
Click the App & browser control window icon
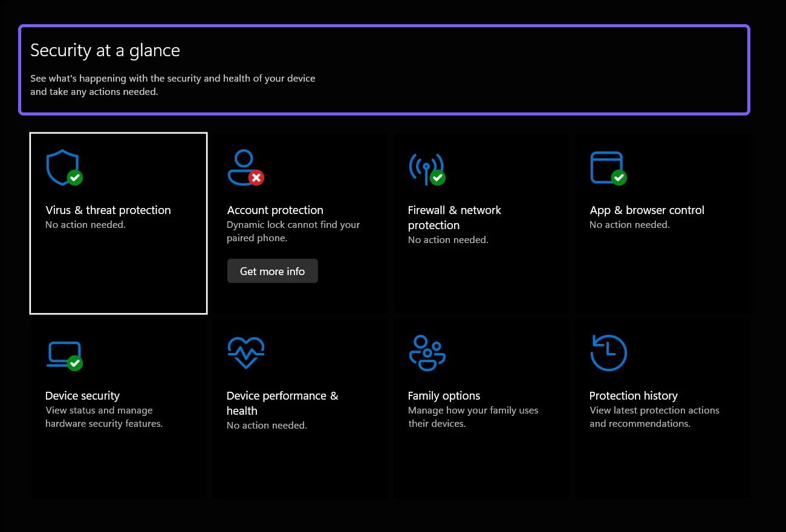click(608, 168)
